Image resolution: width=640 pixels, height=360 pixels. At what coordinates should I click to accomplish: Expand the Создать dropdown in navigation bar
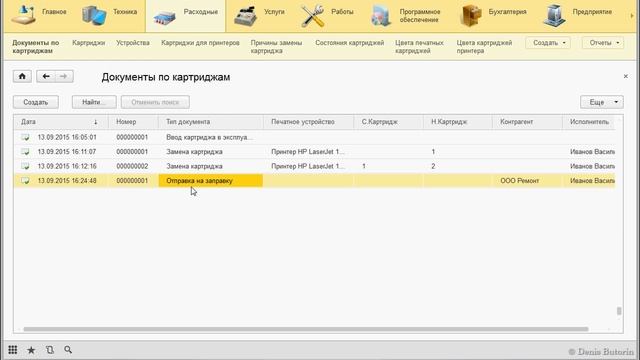(548, 43)
